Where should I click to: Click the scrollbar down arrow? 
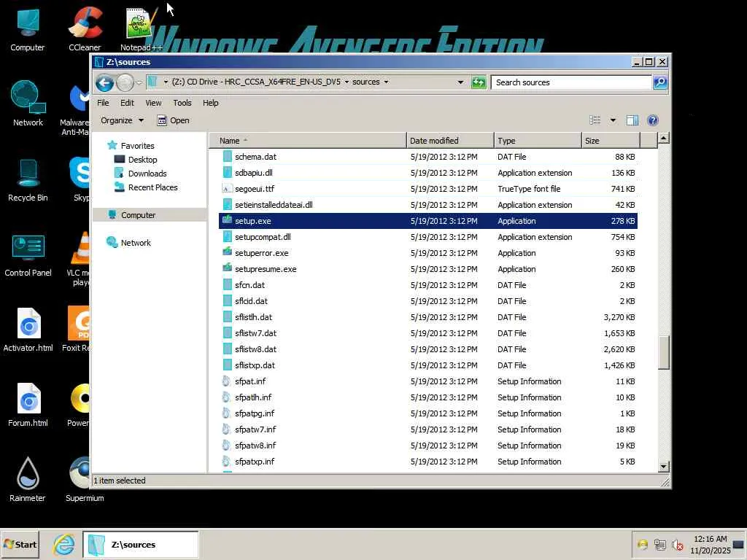point(663,467)
